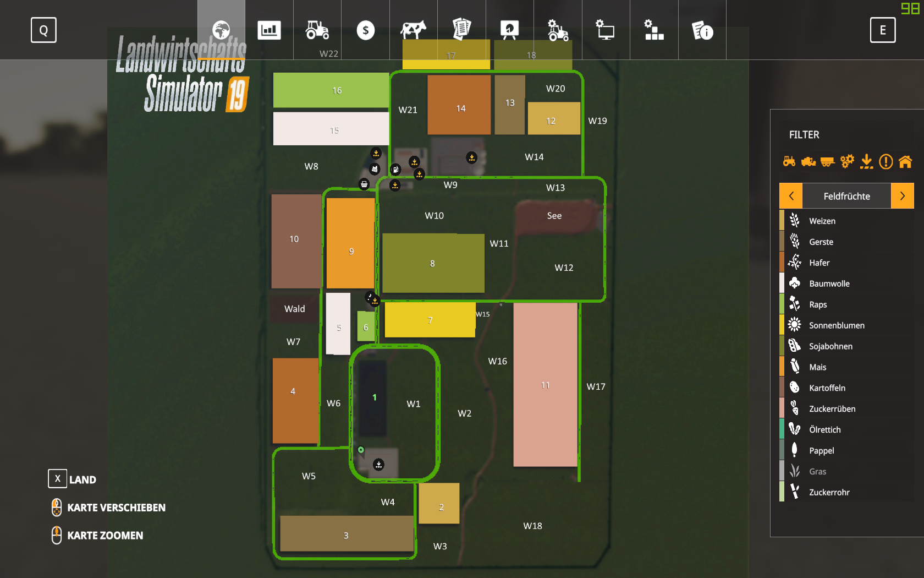The width and height of the screenshot is (924, 578).
Task: Open the presentation board statistics tab
Action: [x=510, y=30]
